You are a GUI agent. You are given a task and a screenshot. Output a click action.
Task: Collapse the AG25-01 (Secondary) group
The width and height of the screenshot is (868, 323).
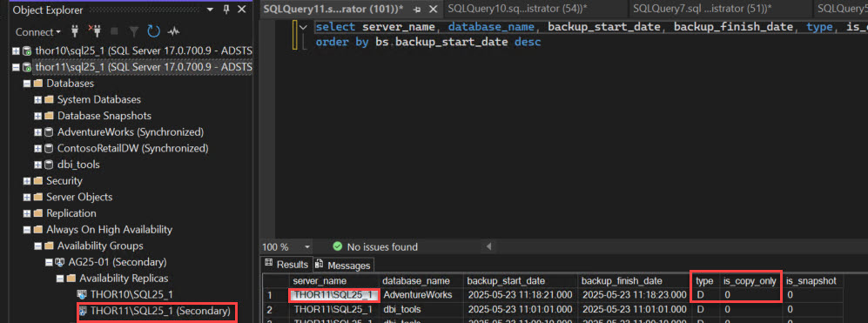click(49, 262)
